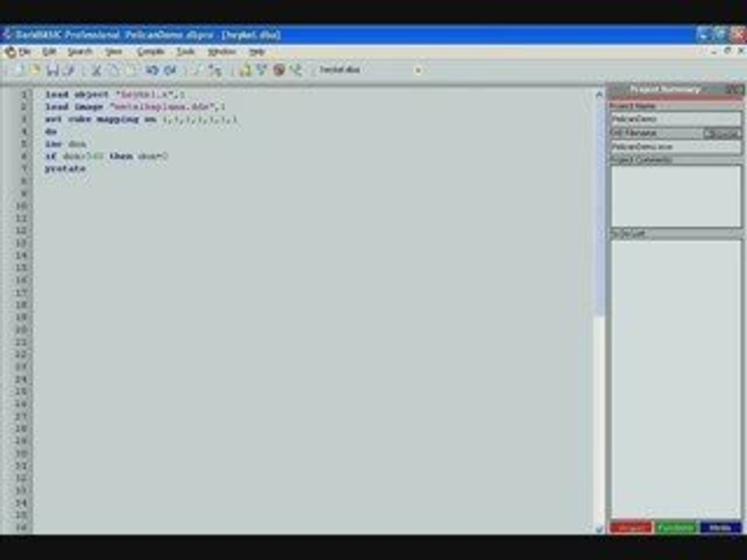The width and height of the screenshot is (747, 560).
Task: Switch to the red Project tab
Action: click(631, 527)
